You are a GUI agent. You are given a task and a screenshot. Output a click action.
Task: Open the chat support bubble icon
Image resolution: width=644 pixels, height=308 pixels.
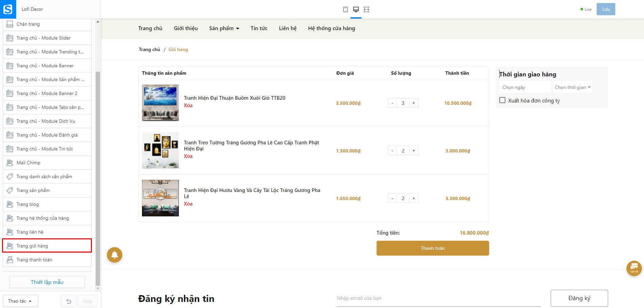click(x=634, y=268)
